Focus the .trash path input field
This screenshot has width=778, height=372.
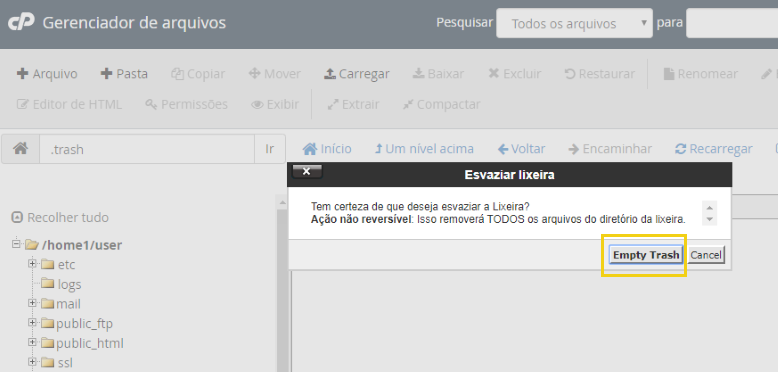[x=147, y=149]
